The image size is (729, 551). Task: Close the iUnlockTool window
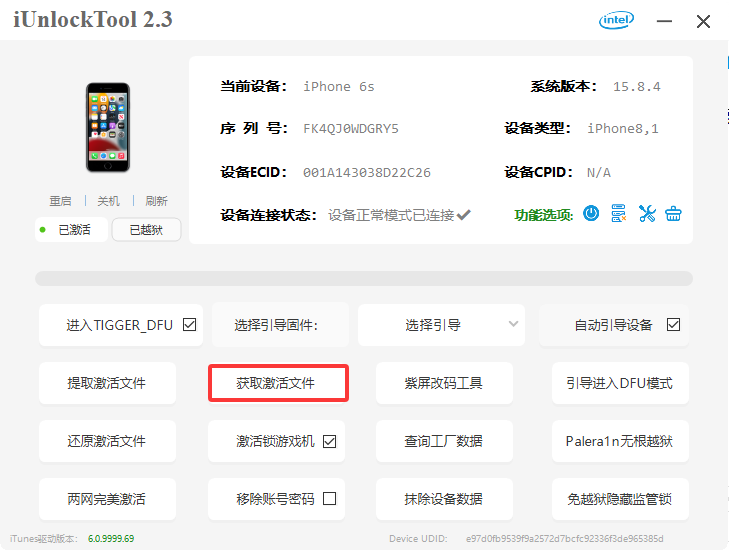703,21
